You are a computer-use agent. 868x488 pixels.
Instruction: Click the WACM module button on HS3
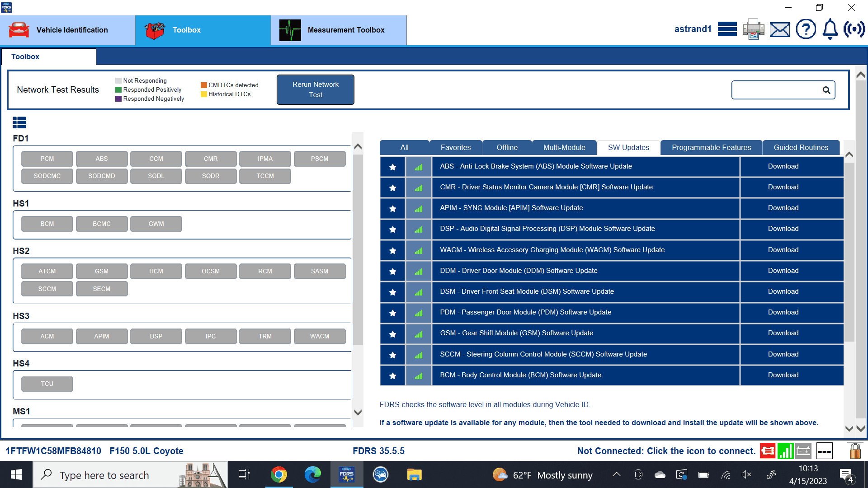point(320,336)
